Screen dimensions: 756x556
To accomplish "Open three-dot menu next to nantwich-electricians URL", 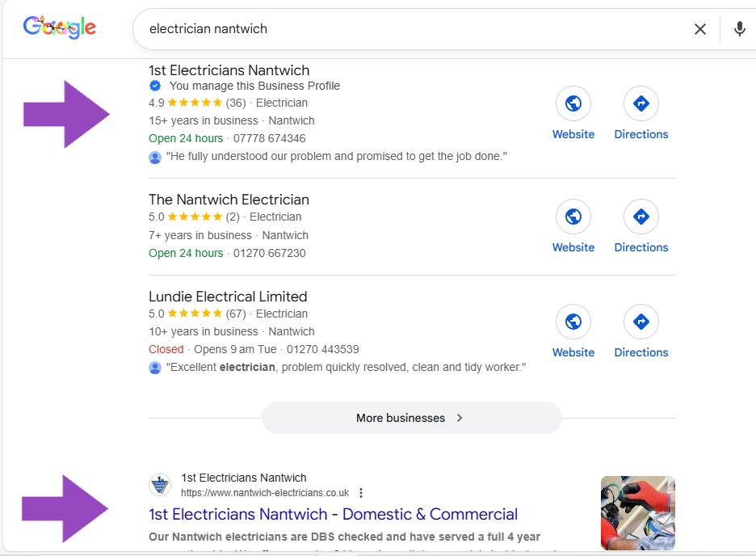I will tap(361, 493).
